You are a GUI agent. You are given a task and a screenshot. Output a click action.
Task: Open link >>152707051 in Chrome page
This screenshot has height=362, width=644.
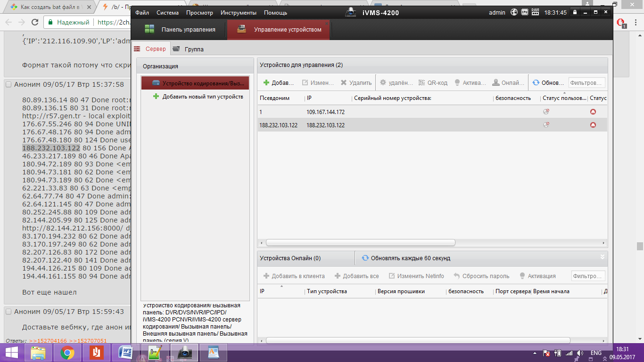88,341
